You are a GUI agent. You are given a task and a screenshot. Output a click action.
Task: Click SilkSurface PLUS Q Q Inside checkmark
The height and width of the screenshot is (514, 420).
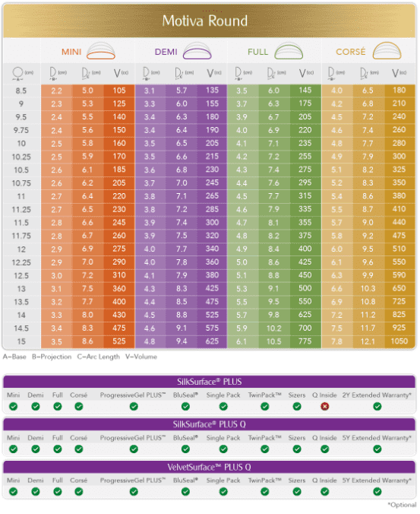coord(325,449)
